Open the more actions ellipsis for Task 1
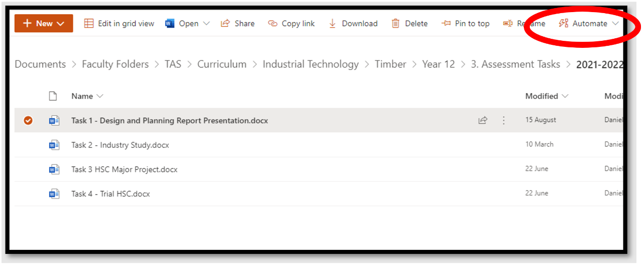The height and width of the screenshot is (264, 644). 504,120
